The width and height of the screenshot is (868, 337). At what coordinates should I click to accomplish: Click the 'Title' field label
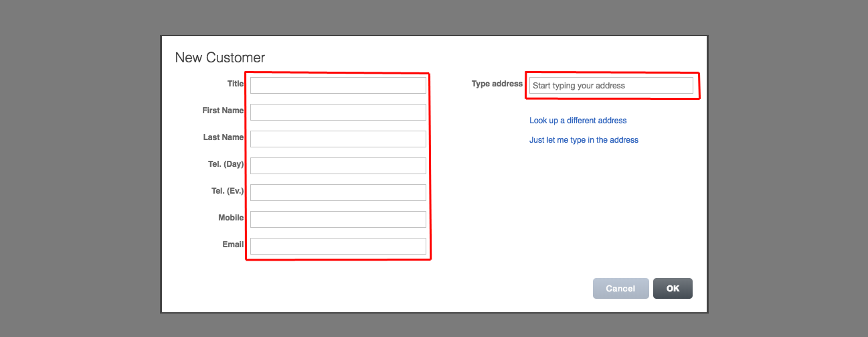tap(235, 84)
